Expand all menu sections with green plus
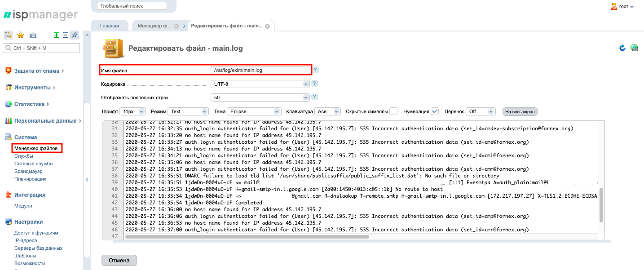 point(57,35)
